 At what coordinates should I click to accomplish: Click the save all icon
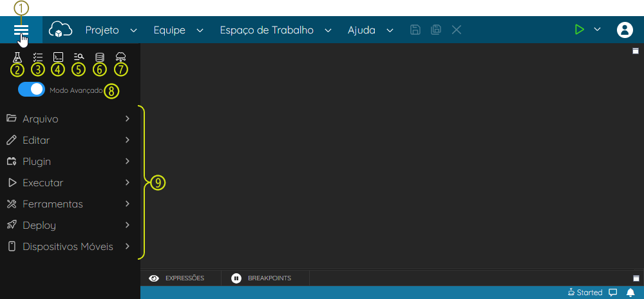[436, 30]
